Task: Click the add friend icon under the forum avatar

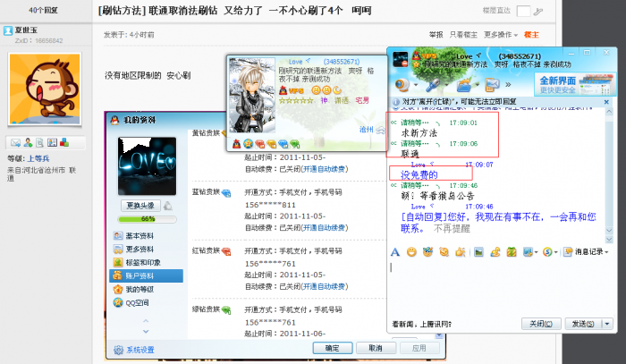Action: (28, 142)
